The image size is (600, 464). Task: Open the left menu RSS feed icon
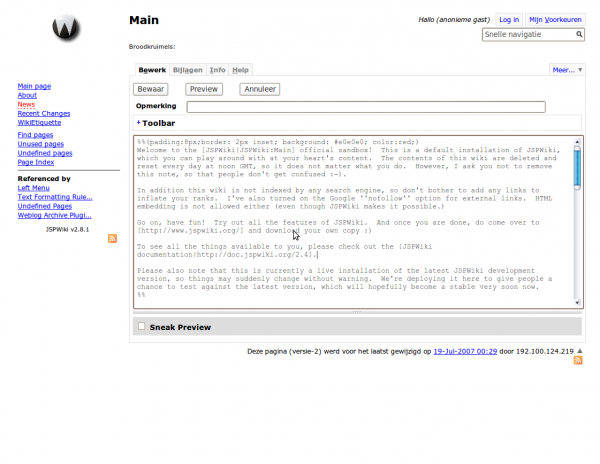[112, 238]
